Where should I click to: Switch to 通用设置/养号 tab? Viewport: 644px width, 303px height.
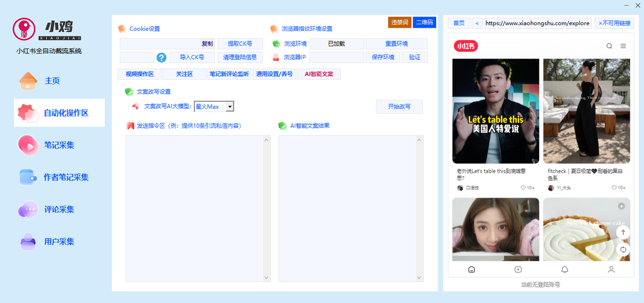click(x=274, y=74)
